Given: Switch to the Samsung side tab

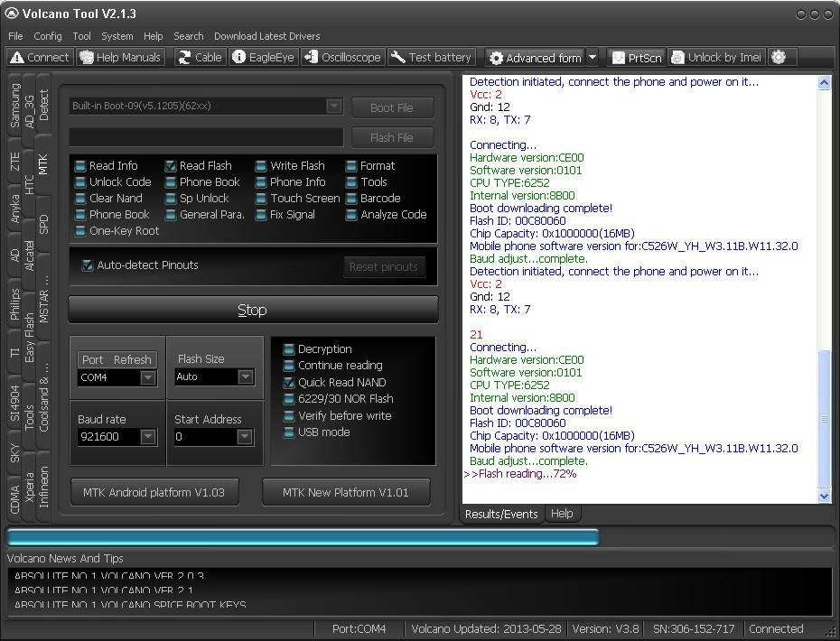Looking at the screenshot, I should (x=14, y=106).
